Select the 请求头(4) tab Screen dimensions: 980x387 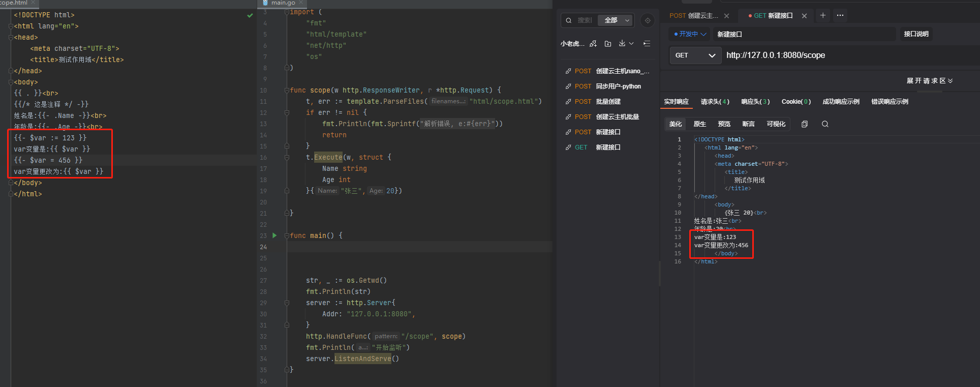click(715, 102)
